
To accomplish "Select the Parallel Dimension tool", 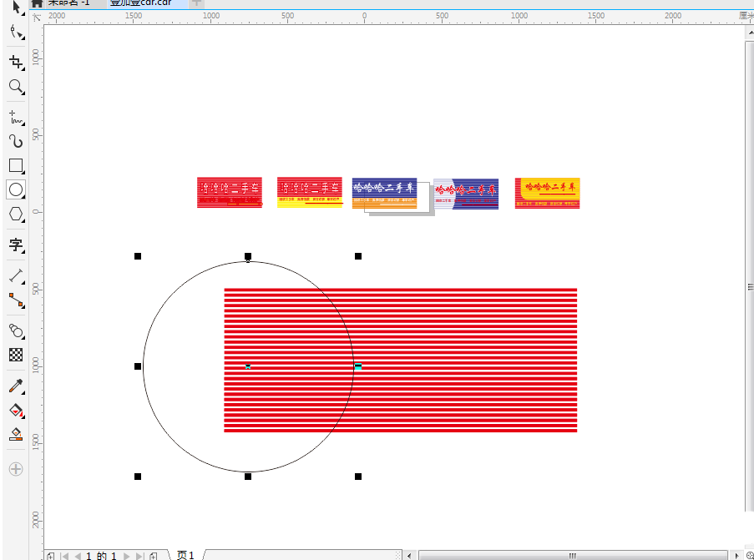I will pos(16,275).
